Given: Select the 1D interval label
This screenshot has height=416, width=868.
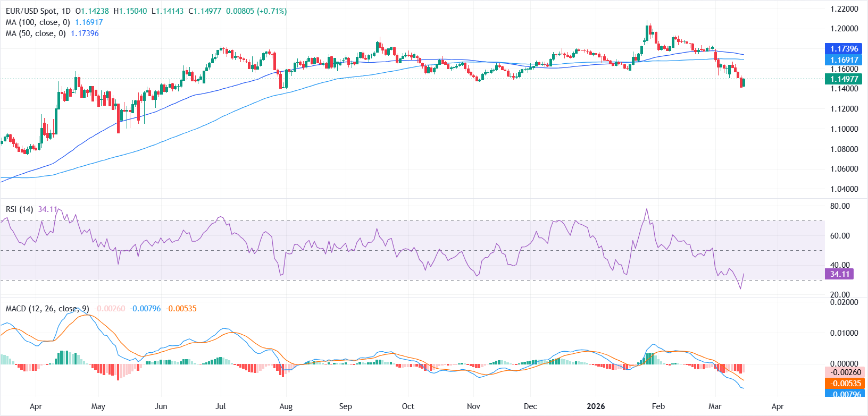Looking at the screenshot, I should pyautogui.click(x=66, y=11).
